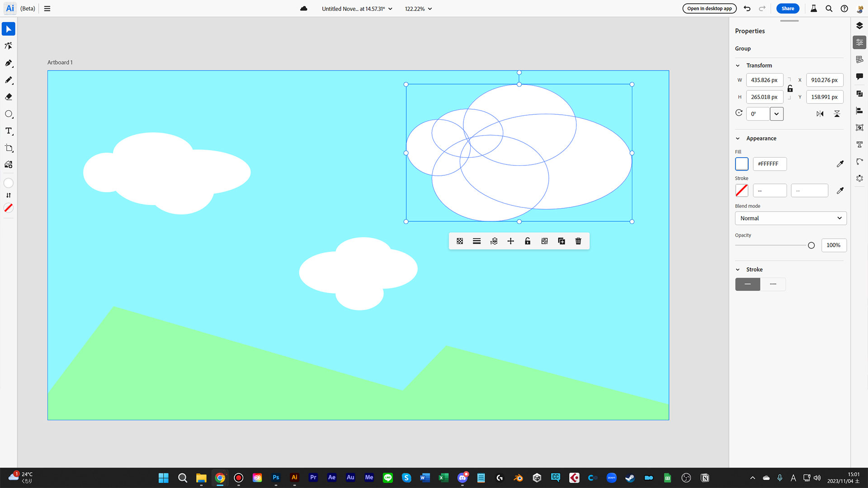Activate the Eraser tool

pyautogui.click(x=8, y=97)
